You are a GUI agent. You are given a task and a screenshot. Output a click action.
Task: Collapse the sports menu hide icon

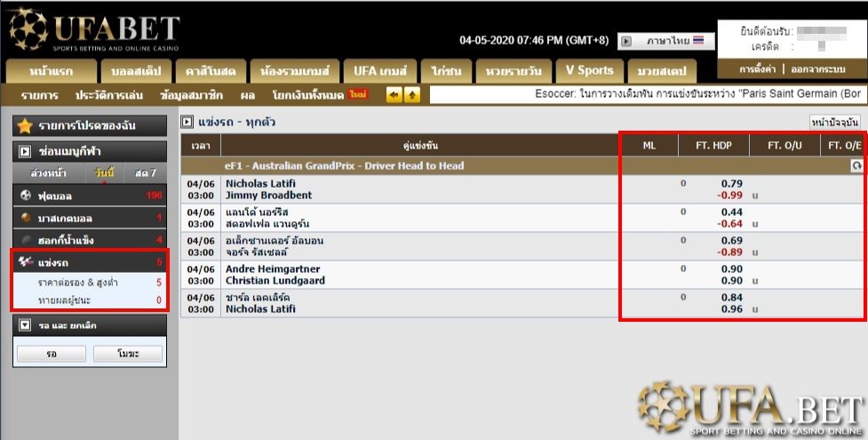25,151
